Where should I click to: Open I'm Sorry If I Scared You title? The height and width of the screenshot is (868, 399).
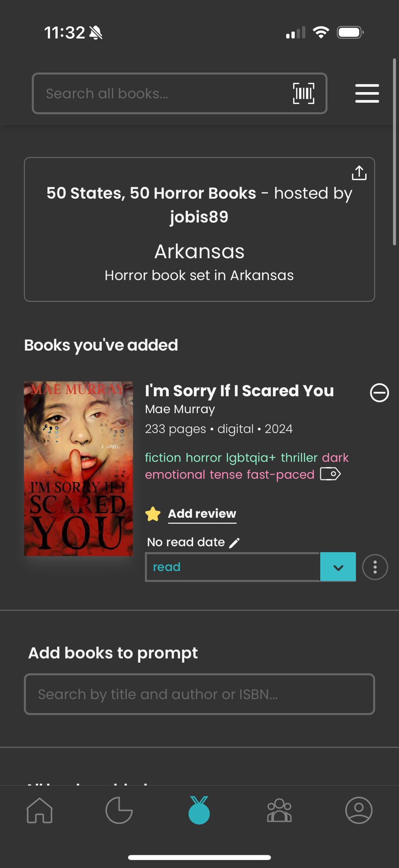pos(239,391)
